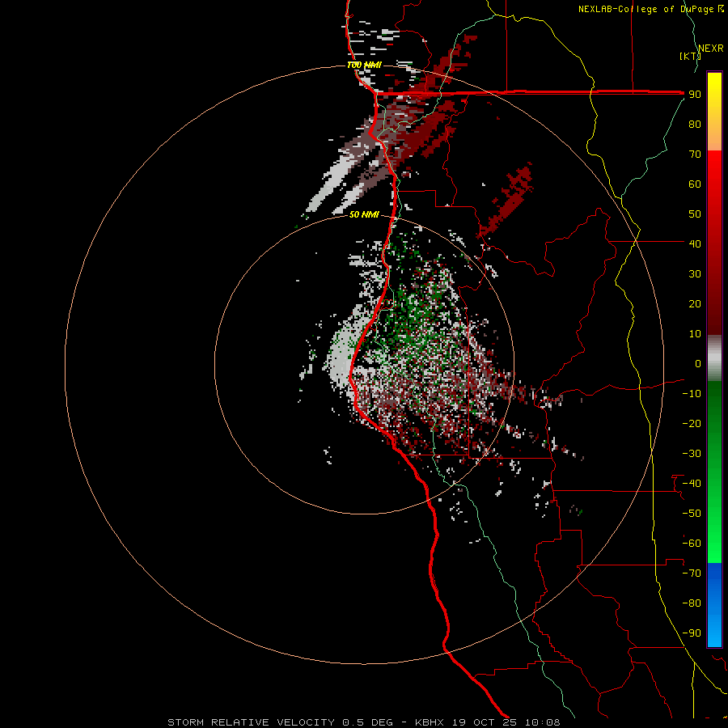Click the 80 value on the velocity scale

click(x=695, y=124)
